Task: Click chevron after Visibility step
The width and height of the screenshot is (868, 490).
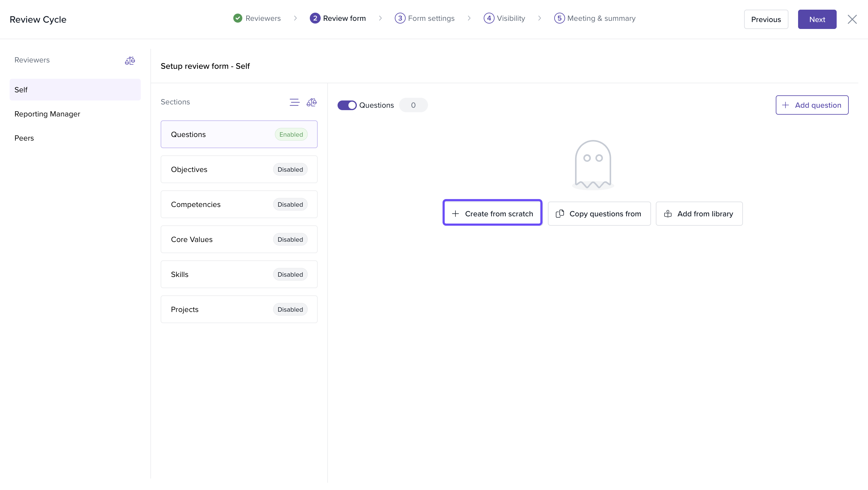Action: click(x=539, y=18)
